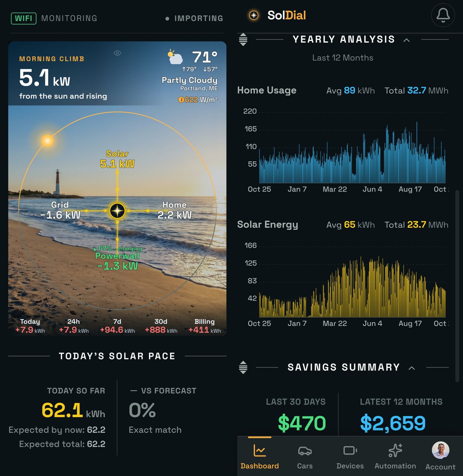The image size is (463, 476).
Task: Click the Solar 5.1 kW label
Action: pos(117,159)
